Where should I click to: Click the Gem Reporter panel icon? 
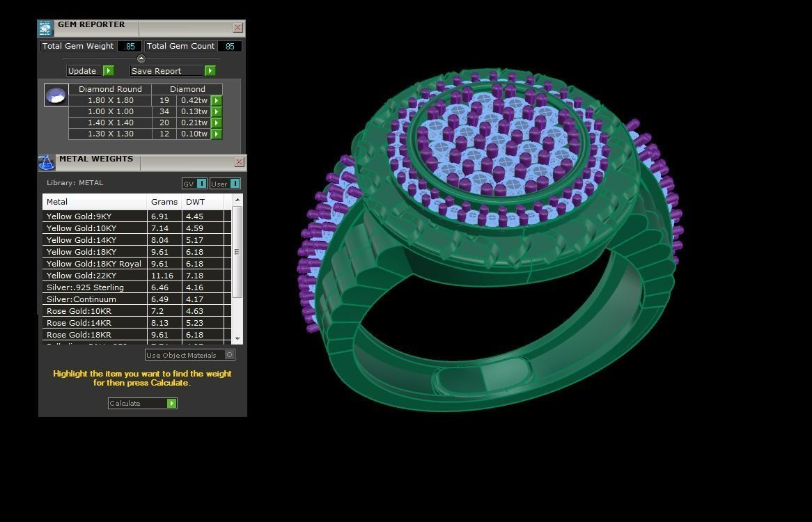click(x=45, y=28)
